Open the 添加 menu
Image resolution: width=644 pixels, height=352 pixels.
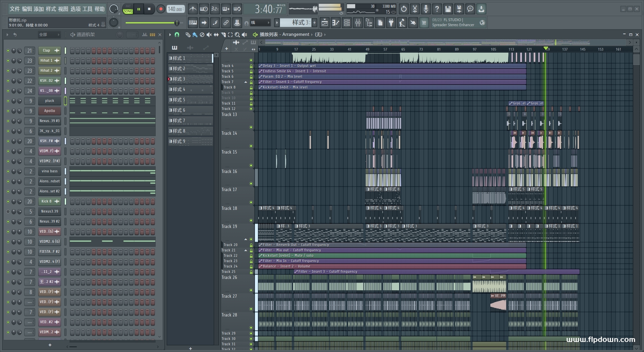tap(39, 9)
